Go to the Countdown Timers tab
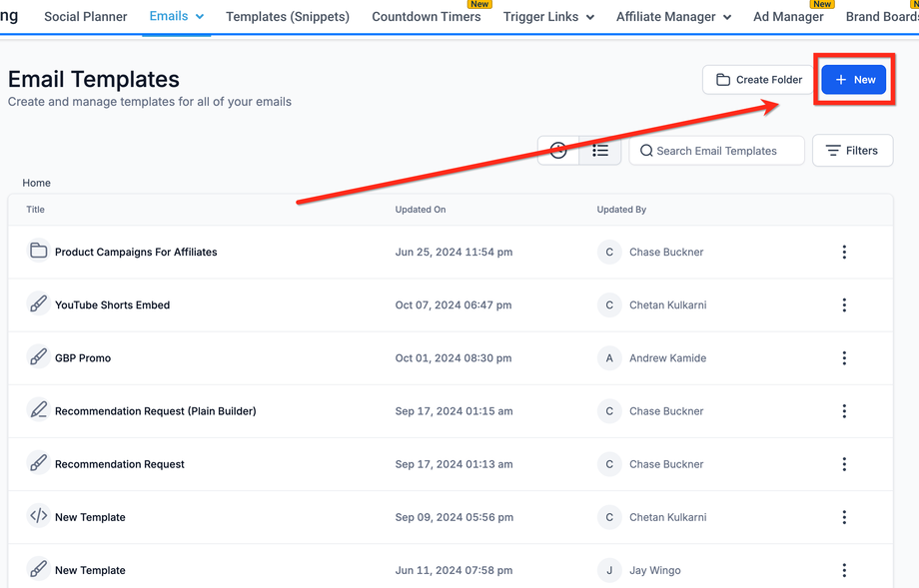919x588 pixels. click(x=426, y=17)
